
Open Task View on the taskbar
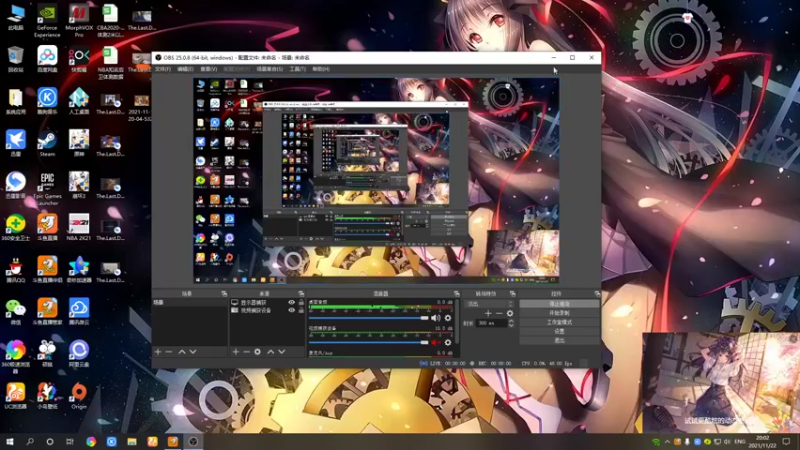pos(70,442)
